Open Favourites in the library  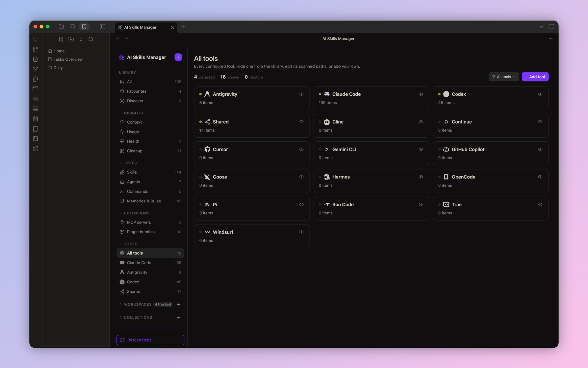point(150,91)
